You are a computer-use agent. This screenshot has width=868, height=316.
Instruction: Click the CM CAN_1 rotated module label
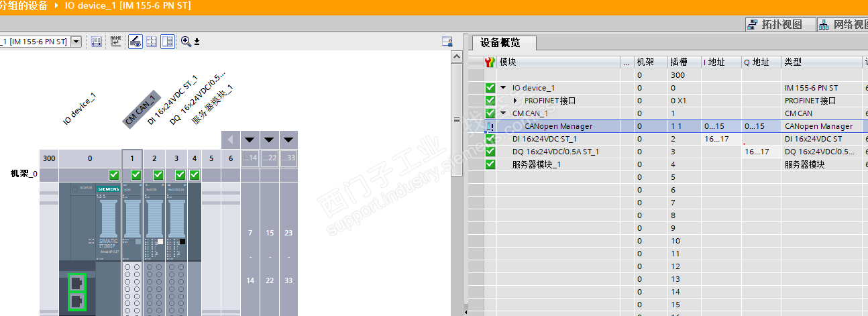[142, 109]
